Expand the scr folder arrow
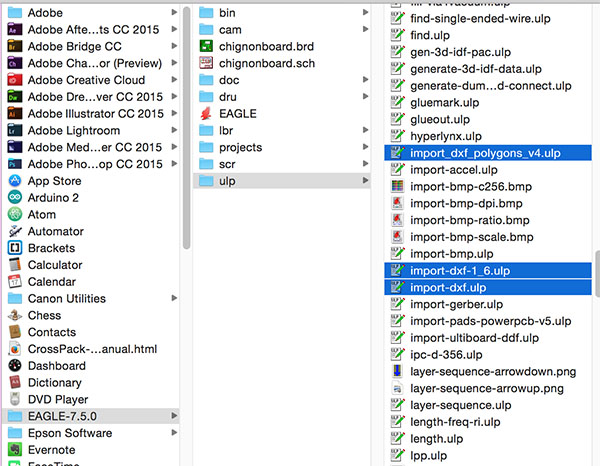This screenshot has width=600, height=466. (x=365, y=164)
